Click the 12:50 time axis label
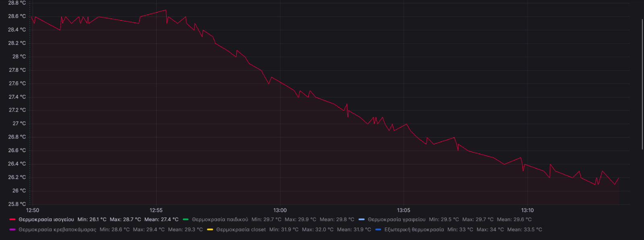Screen dimensions: 644x240 click(33, 210)
